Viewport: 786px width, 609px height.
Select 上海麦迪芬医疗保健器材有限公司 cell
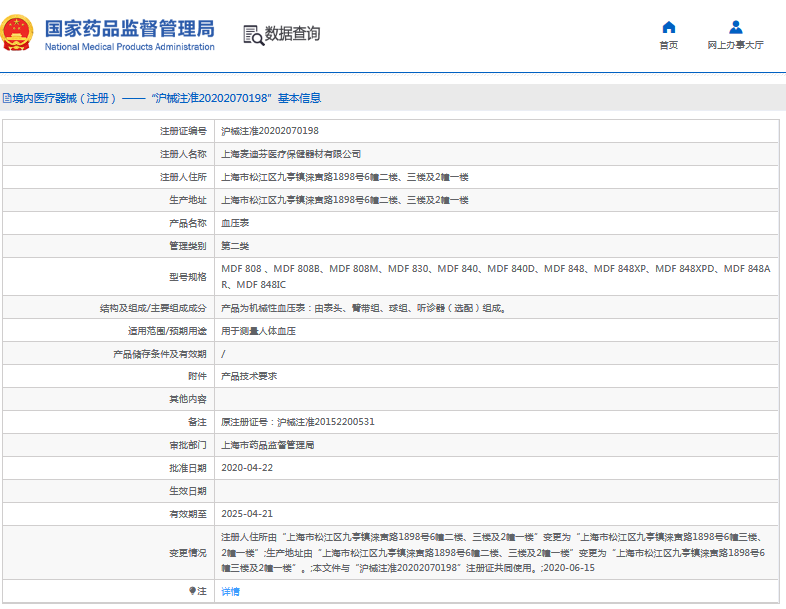pyautogui.click(x=291, y=154)
